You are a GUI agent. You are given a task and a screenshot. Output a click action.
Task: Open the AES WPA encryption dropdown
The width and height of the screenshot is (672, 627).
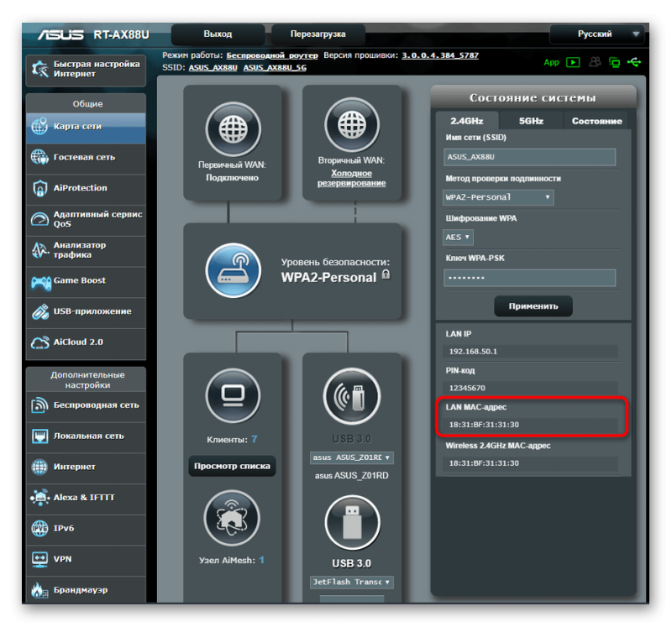pos(458,238)
